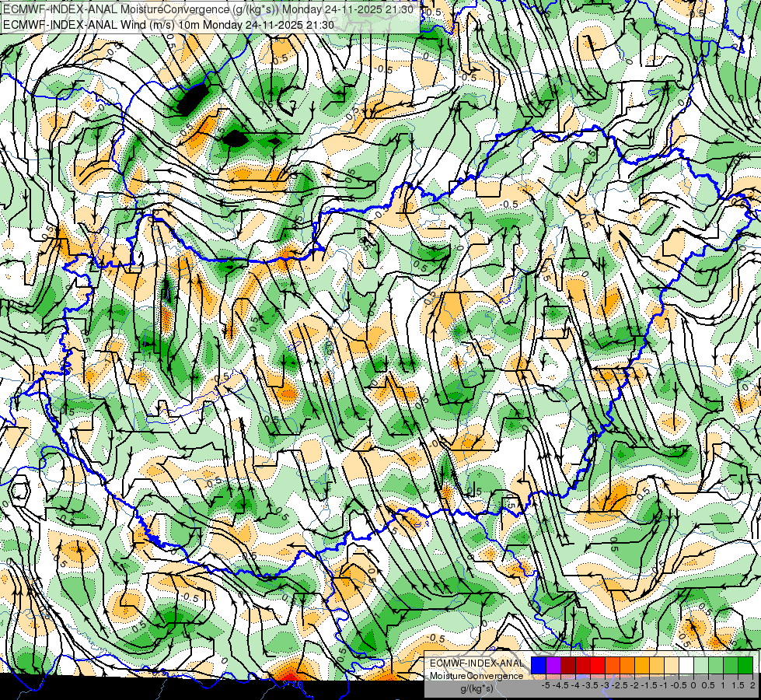Click the palest orange legend swatch beside white
This screenshot has height=700, width=761.
click(672, 666)
